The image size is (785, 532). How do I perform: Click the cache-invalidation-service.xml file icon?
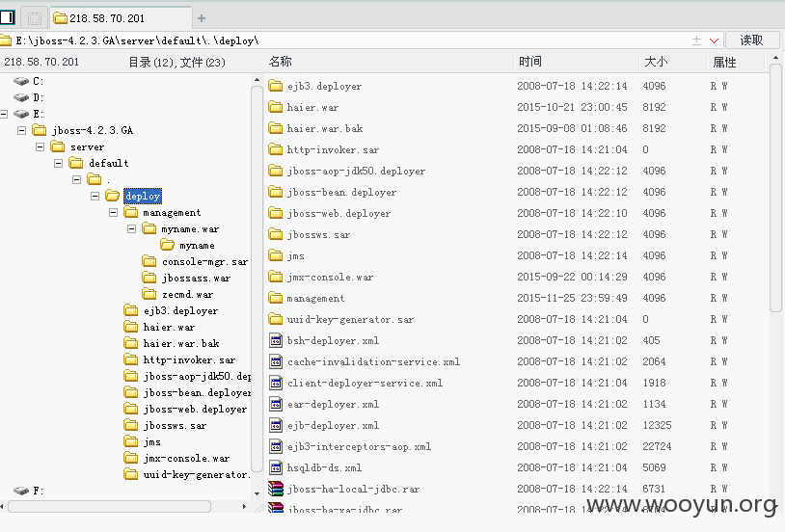[x=276, y=361]
